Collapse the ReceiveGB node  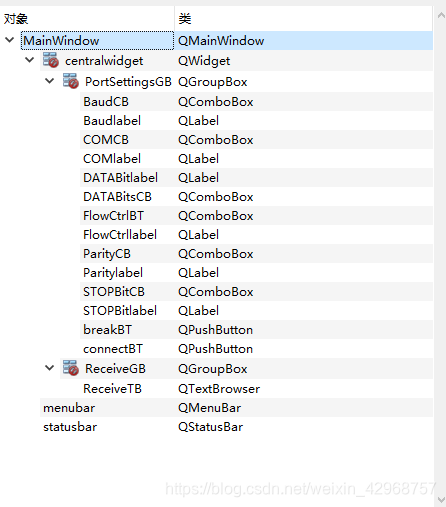tap(49, 368)
